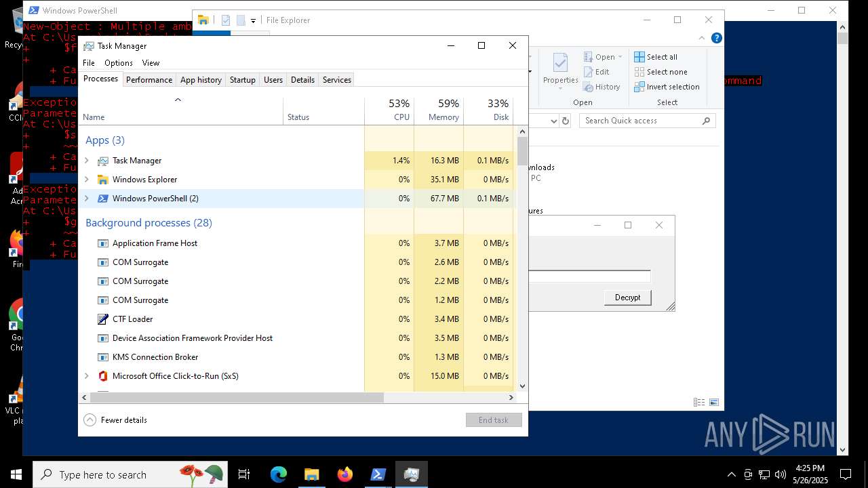Viewport: 868px width, 488px height.
Task: Select the COM Surrogate 2.6 MB row
Action: pyautogui.click(x=296, y=262)
